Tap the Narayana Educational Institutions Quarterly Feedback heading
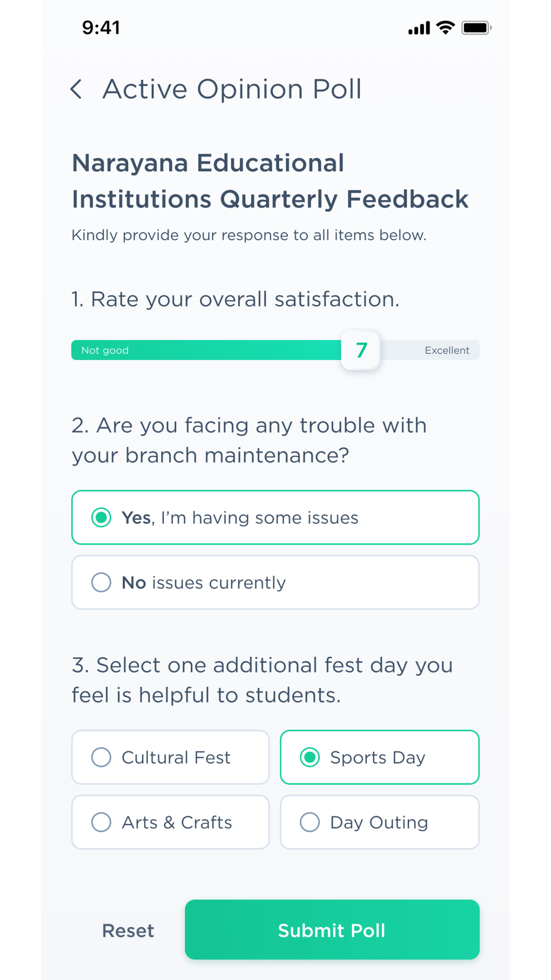Screen dimensions: 551x980 270,181
